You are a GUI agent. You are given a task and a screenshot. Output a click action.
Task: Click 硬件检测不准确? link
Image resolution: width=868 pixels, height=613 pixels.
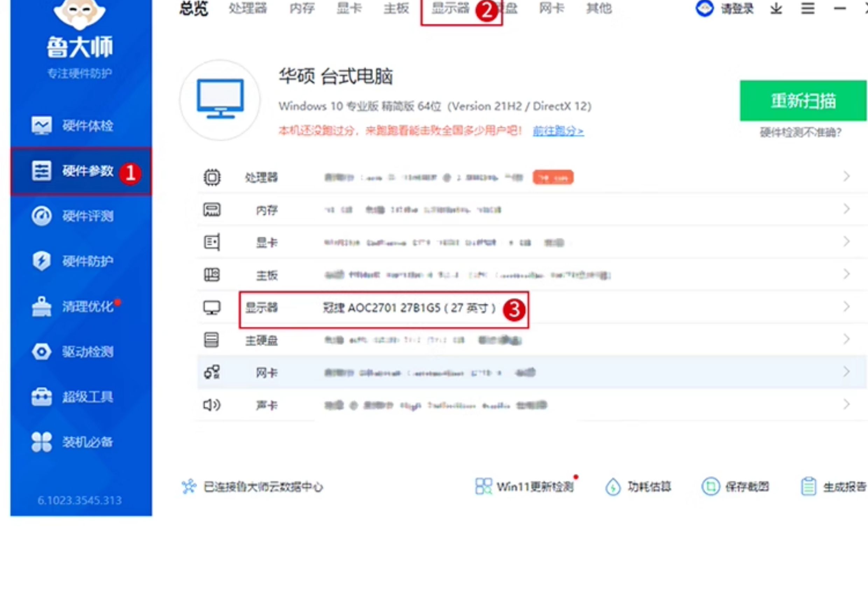pyautogui.click(x=801, y=132)
